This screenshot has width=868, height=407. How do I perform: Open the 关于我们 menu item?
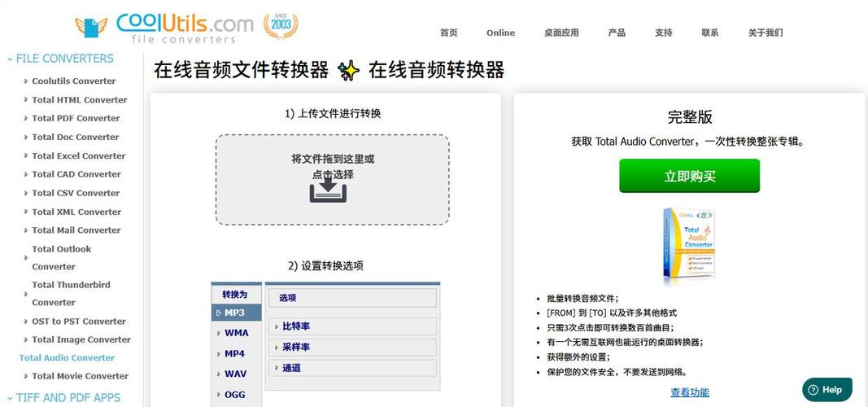(x=765, y=33)
